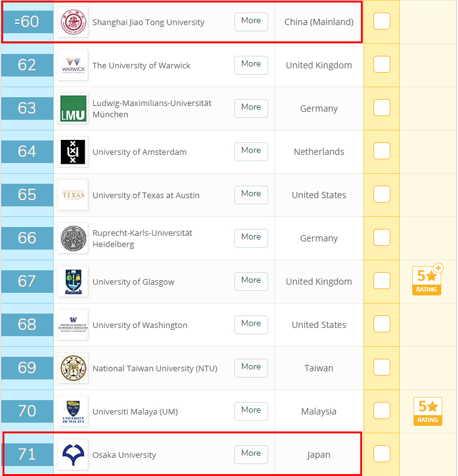Image resolution: width=458 pixels, height=476 pixels.
Task: Click the Shanghai Jiao Tong University logo
Action: [73, 22]
